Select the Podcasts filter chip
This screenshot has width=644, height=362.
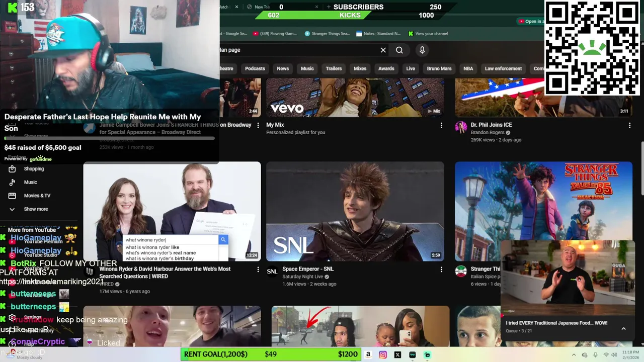255,68
